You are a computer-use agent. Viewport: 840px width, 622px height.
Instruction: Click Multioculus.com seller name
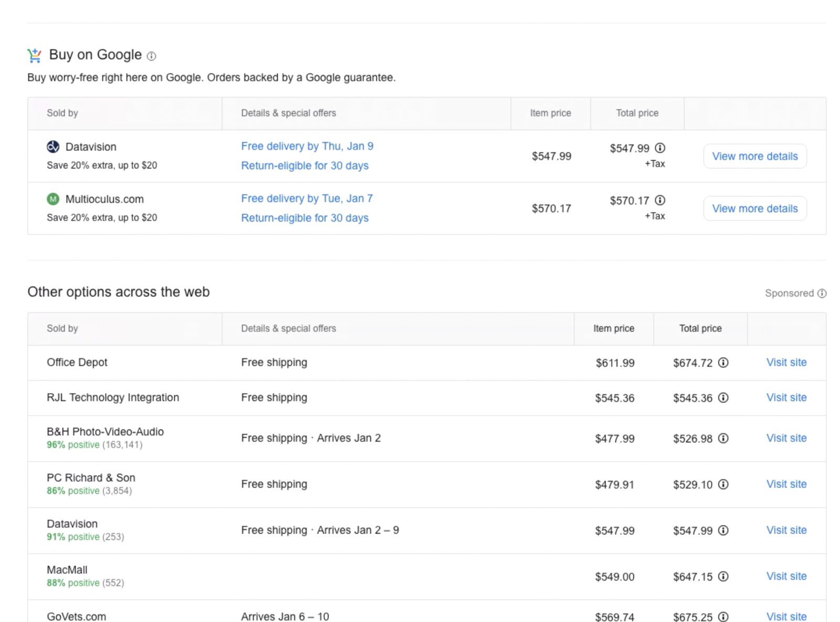(x=104, y=199)
